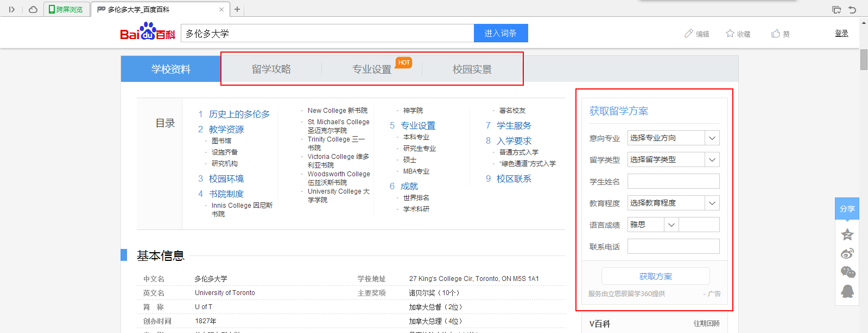The image size is (868, 333).
Task: Click the Baidu Baike logo
Action: [148, 32]
